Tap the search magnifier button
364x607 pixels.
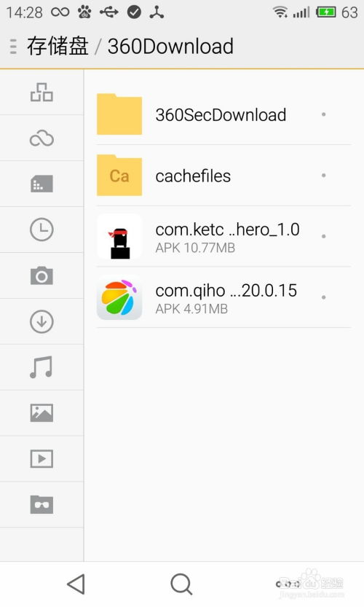click(x=181, y=584)
